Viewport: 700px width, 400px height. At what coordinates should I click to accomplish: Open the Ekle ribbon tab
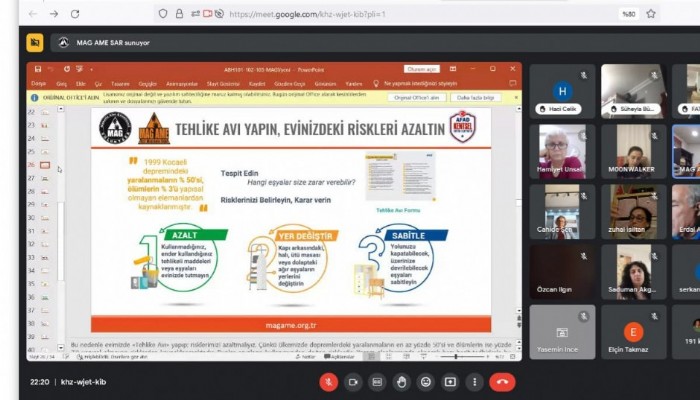80,84
